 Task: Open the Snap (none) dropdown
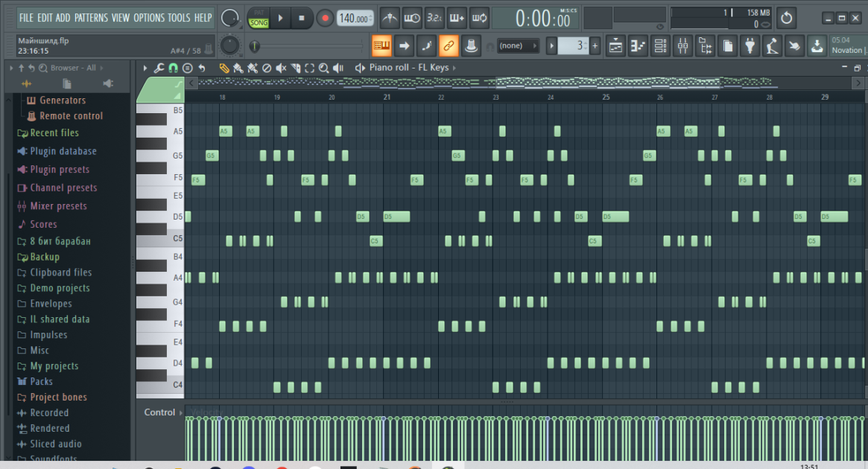[518, 46]
